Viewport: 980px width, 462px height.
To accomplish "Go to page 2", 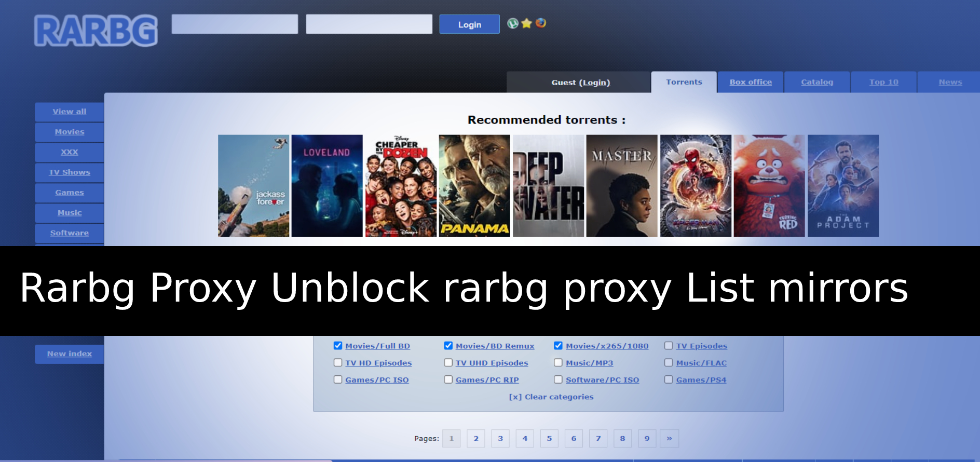I will pyautogui.click(x=476, y=439).
